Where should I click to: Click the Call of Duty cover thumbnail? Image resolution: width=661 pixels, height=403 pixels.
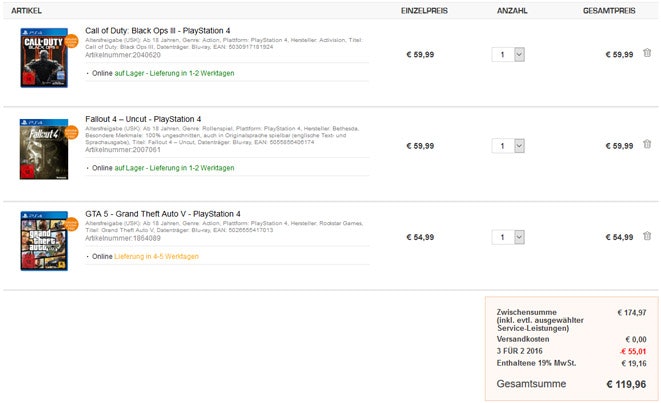click(x=42, y=58)
